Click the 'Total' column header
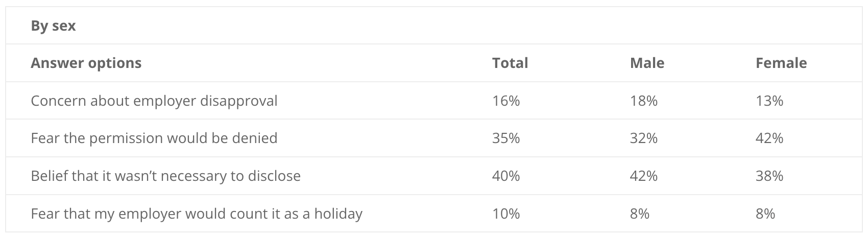The height and width of the screenshot is (235, 868). click(x=510, y=63)
